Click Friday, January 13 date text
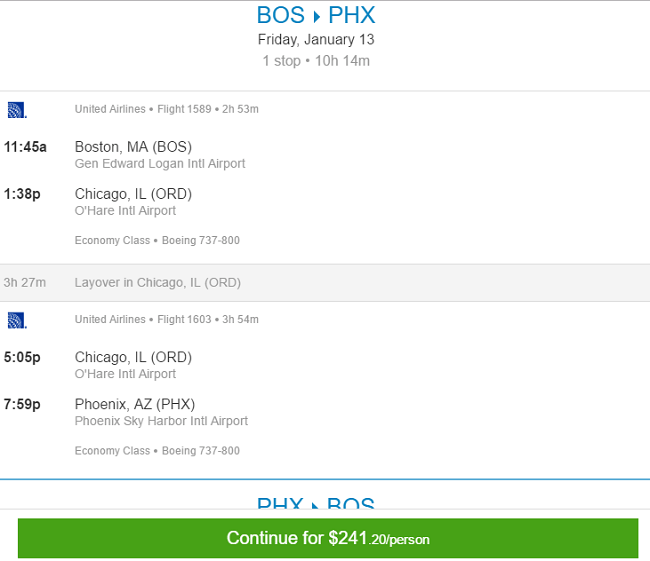This screenshot has height=561, width=650. coord(316,40)
